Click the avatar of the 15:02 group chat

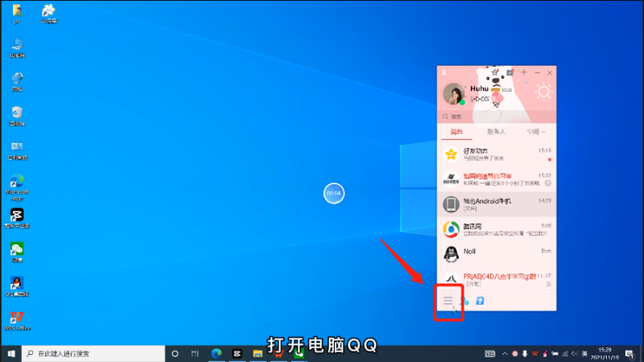pyautogui.click(x=451, y=179)
